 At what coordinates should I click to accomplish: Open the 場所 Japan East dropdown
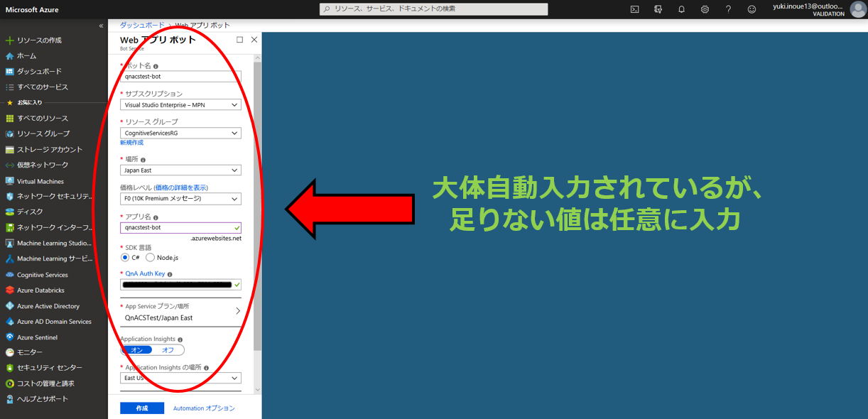[180, 170]
